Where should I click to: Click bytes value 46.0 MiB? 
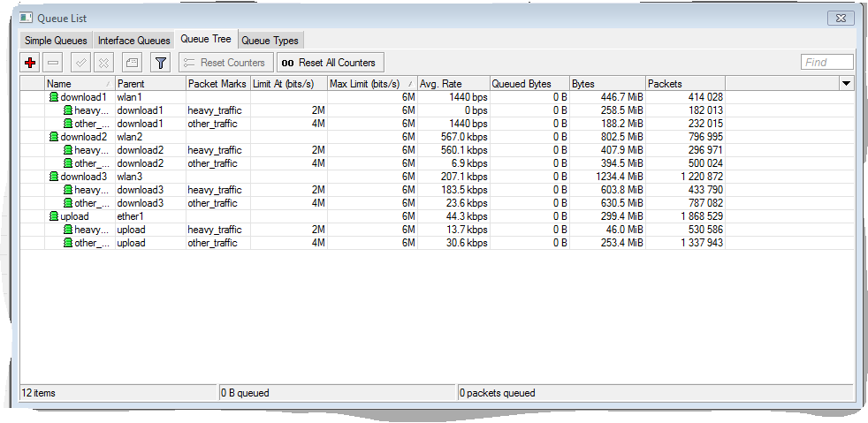point(624,230)
